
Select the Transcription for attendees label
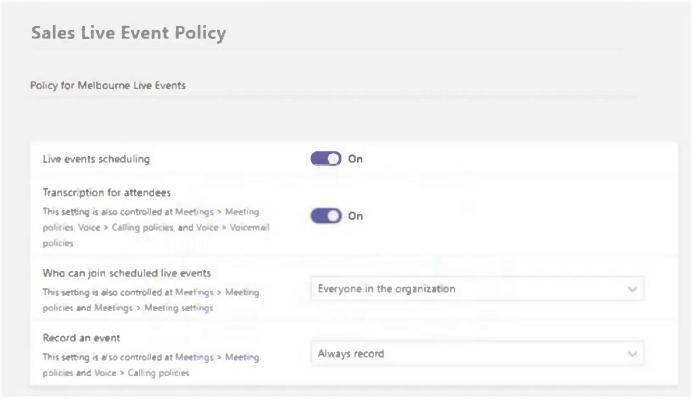pyautogui.click(x=106, y=192)
